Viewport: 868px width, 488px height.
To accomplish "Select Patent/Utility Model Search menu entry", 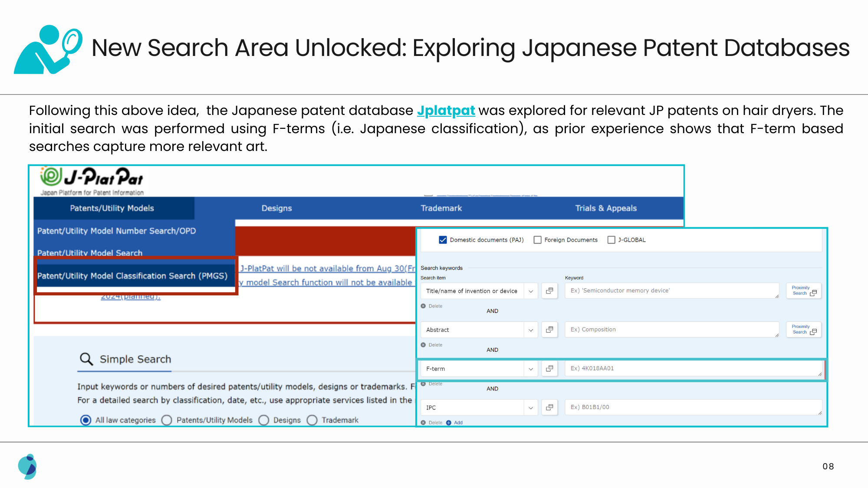I will (90, 252).
